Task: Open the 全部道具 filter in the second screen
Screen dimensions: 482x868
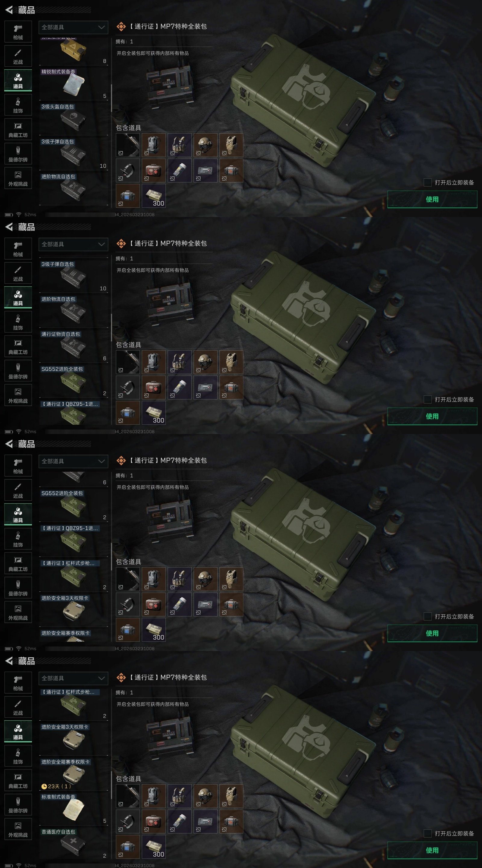Action: (x=74, y=244)
